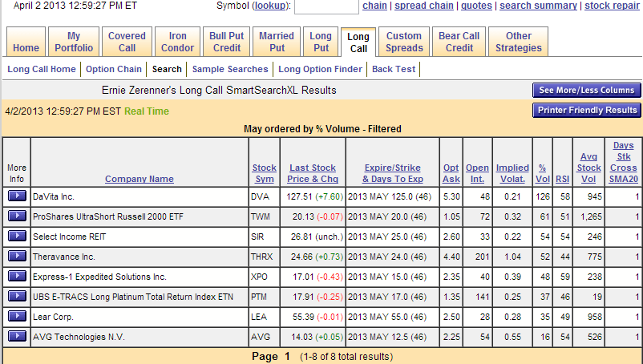The image size is (643, 364).
Task: Sort by Opt Ask column
Action: pyautogui.click(x=451, y=173)
